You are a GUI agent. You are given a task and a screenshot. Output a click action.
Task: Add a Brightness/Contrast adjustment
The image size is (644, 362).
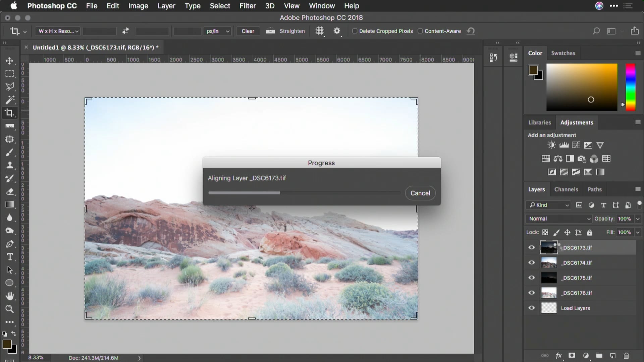(551, 145)
